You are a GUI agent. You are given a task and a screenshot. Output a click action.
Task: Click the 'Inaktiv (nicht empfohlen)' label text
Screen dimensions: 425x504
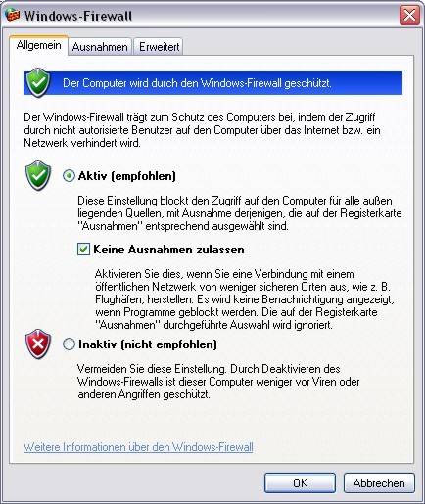(x=148, y=344)
